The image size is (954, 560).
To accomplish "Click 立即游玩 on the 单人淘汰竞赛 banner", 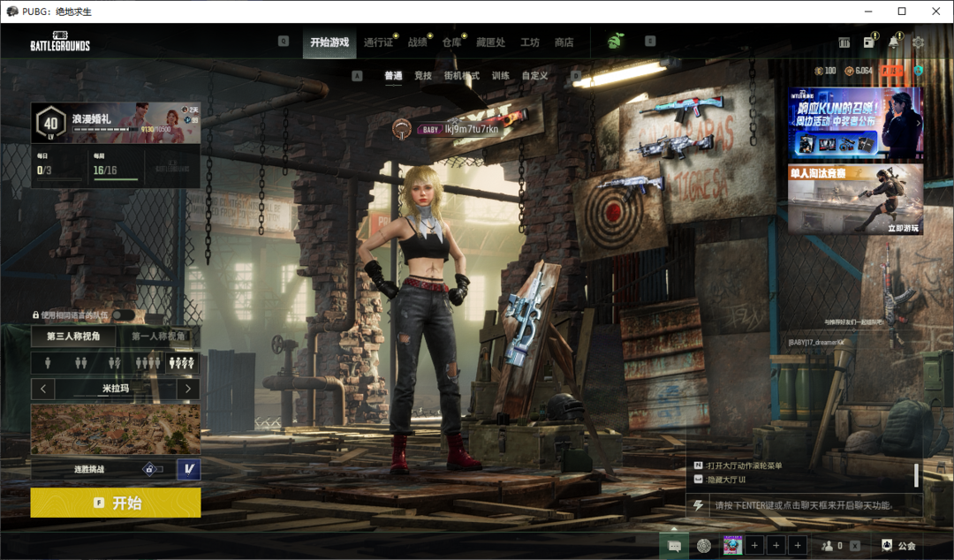I will coord(903,228).
